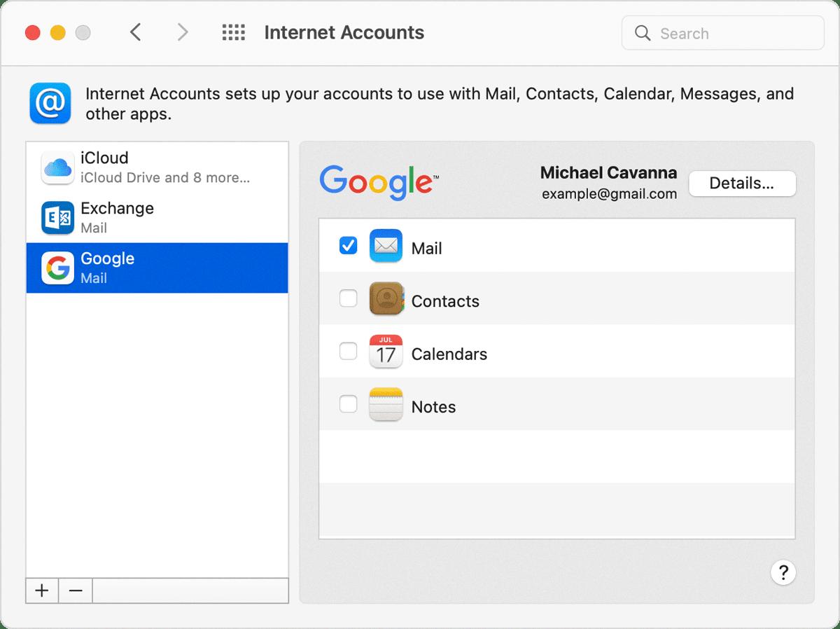840x629 pixels.
Task: Go forward with the right chevron
Action: coord(183,32)
